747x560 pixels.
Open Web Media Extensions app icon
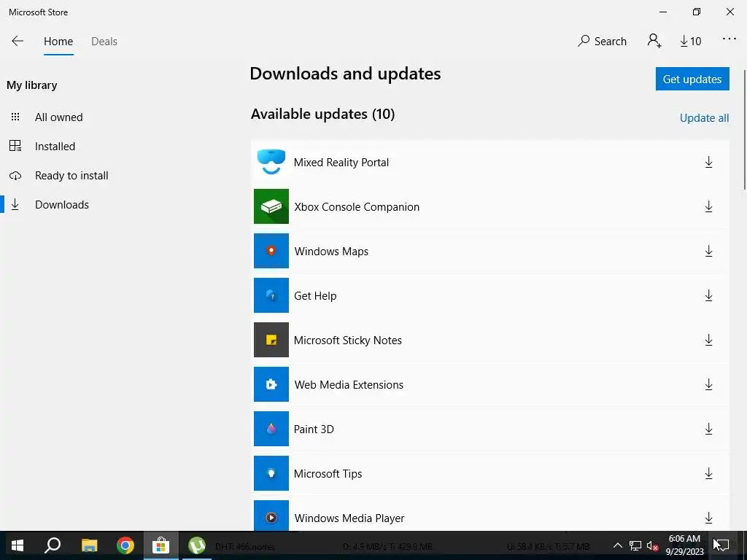pyautogui.click(x=271, y=384)
